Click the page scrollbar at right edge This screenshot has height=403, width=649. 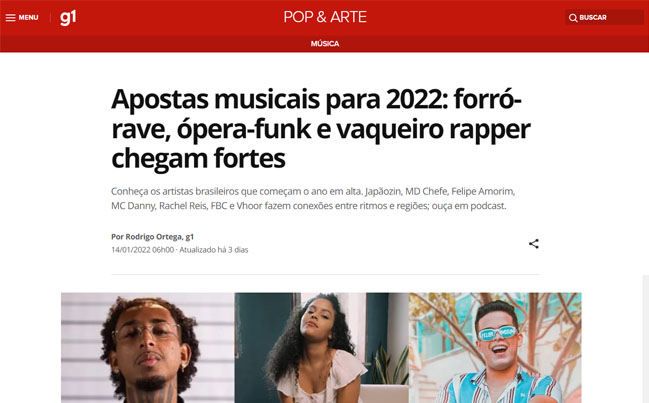pyautogui.click(x=646, y=338)
